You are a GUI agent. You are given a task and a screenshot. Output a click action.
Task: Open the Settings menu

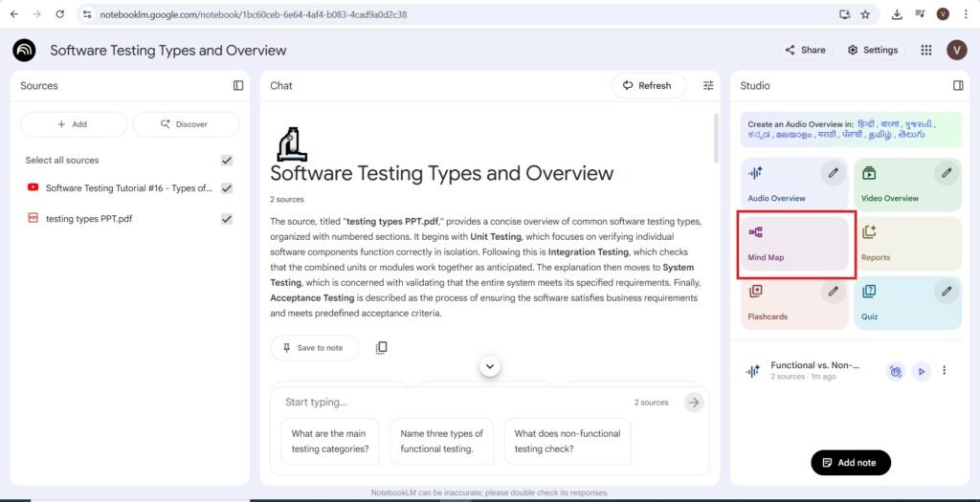click(872, 50)
